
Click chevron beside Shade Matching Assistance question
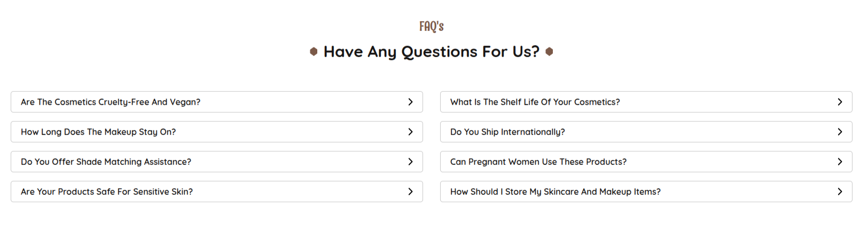[x=410, y=162]
